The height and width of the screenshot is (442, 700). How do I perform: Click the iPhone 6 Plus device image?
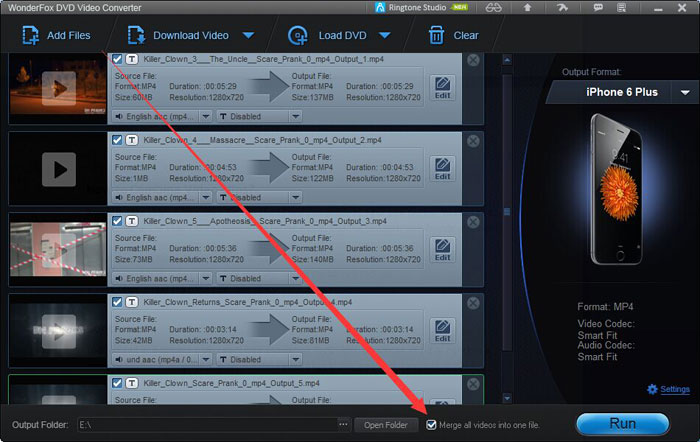coord(617,189)
